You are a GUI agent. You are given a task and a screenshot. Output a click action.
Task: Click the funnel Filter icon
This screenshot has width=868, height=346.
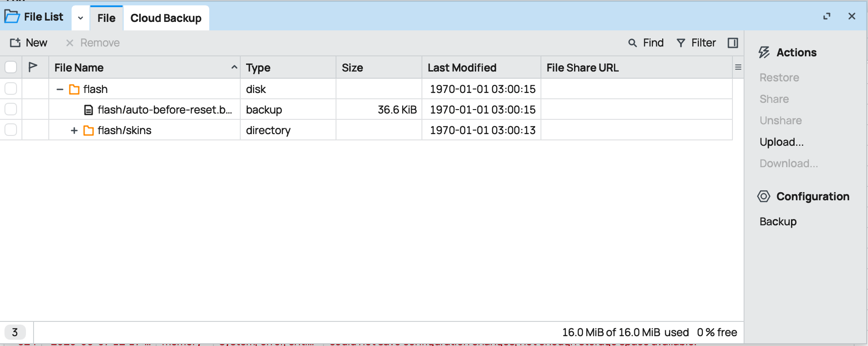pyautogui.click(x=681, y=43)
